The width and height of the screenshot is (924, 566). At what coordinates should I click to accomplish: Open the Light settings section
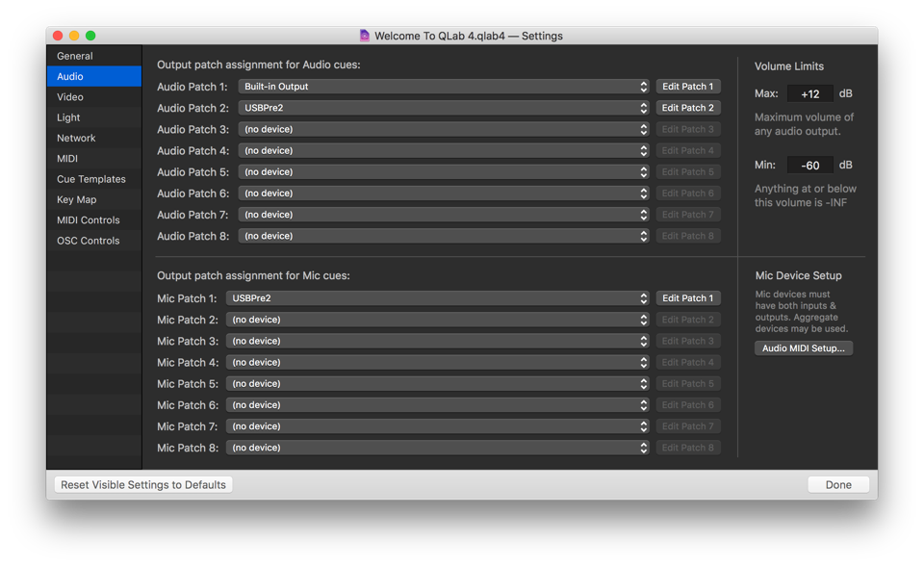pyautogui.click(x=68, y=117)
